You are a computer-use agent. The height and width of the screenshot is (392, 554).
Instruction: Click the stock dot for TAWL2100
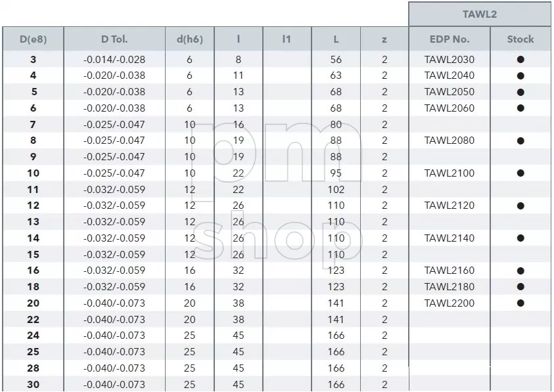[x=520, y=173]
